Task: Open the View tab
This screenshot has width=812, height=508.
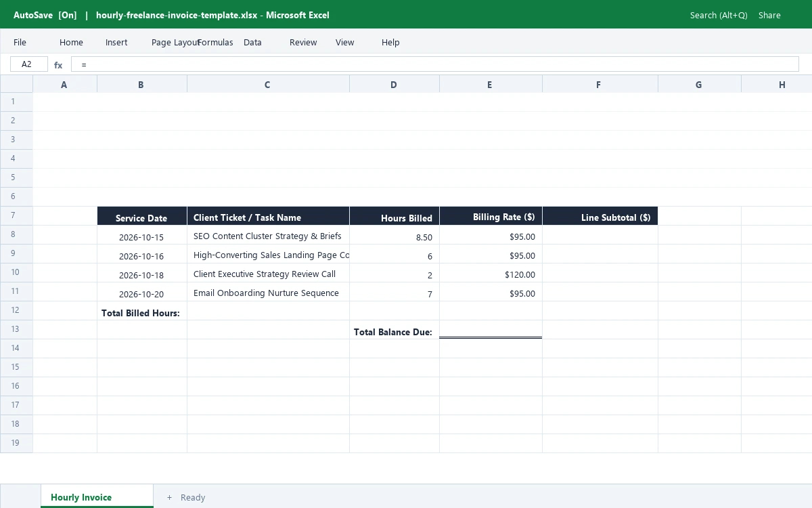Action: (x=344, y=42)
